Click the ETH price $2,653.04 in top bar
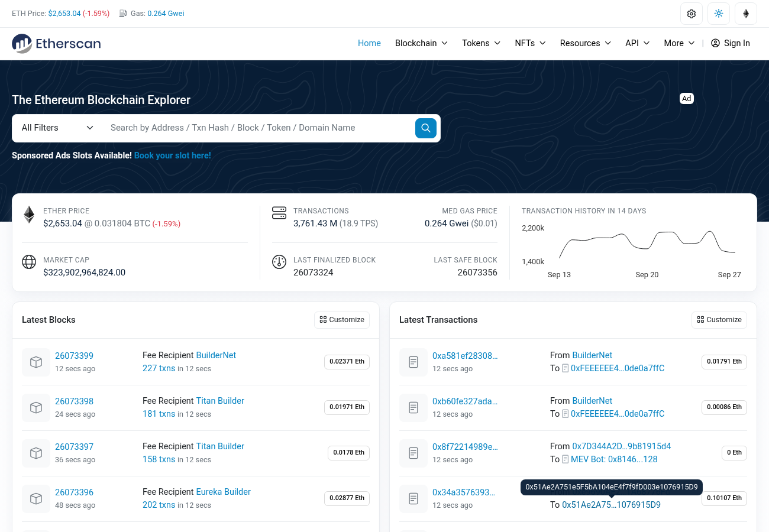The height and width of the screenshot is (532, 769). click(x=64, y=14)
